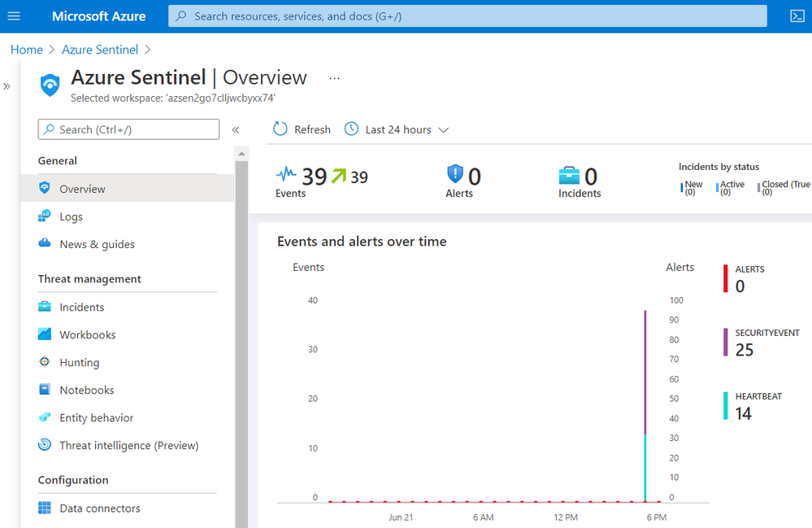Click the chevron after Azure Sentinel breadcrumb

pos(148,50)
